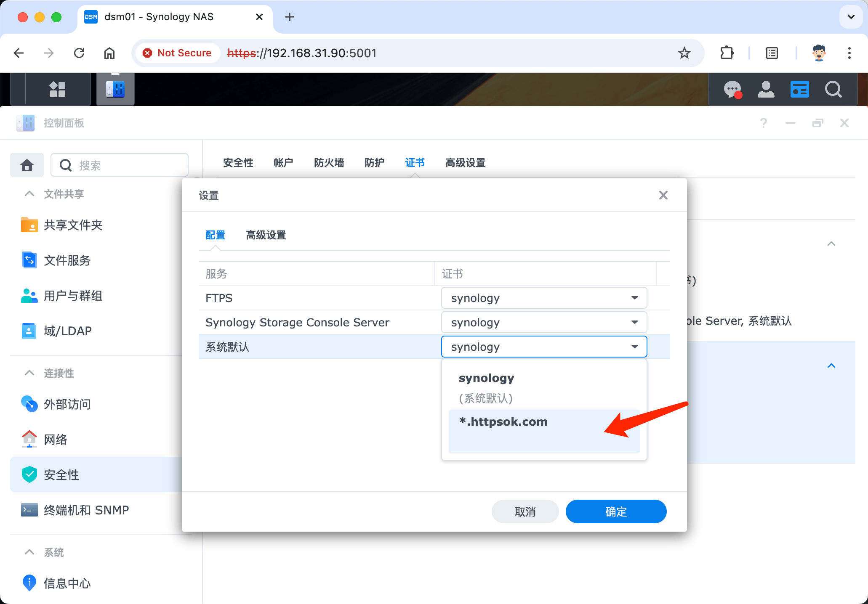Select *.httpsok.com from the certificate list
The image size is (868, 604).
tap(503, 422)
